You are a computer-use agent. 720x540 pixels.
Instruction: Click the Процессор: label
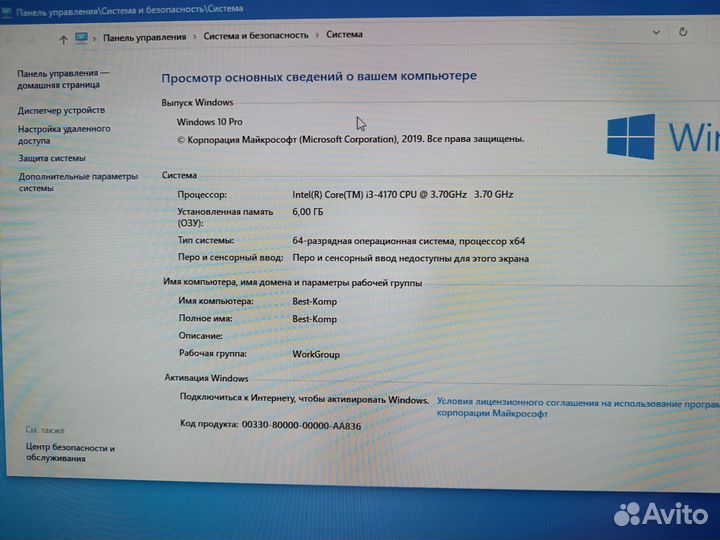click(x=202, y=195)
